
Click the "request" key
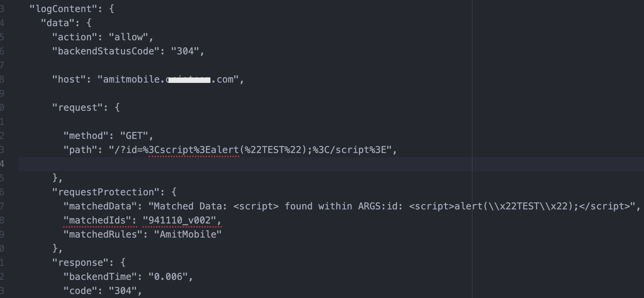pyautogui.click(x=77, y=107)
